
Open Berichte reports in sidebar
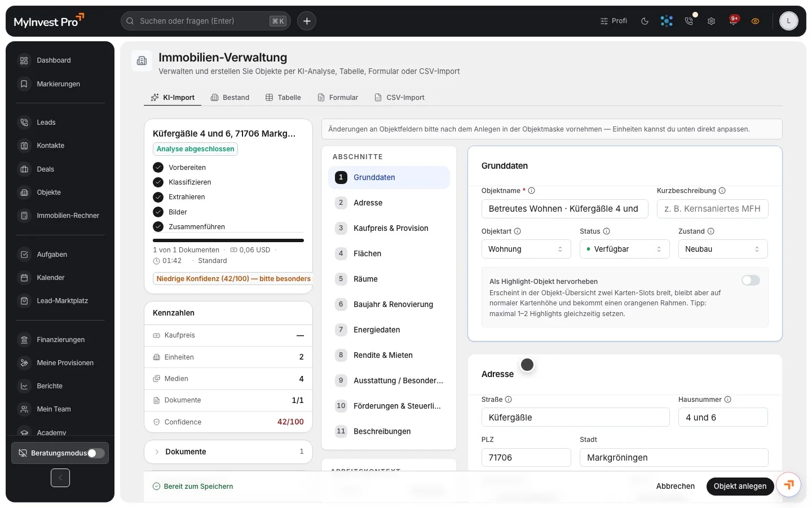pos(60,386)
